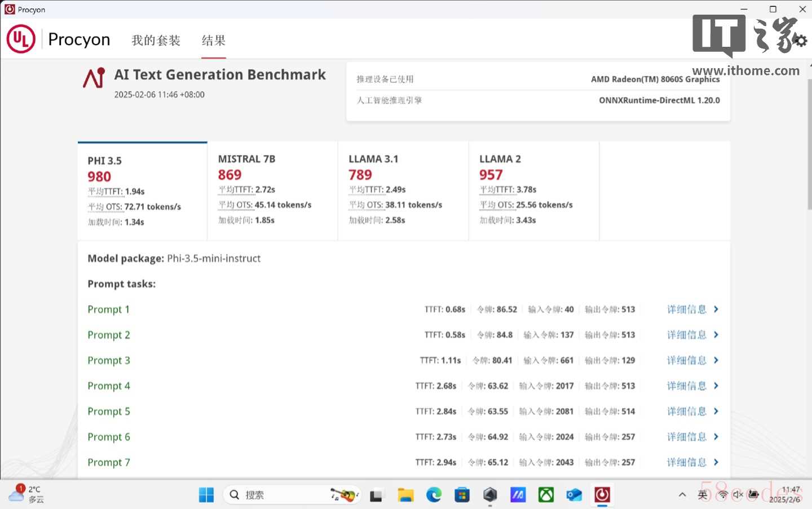Click the vertical scrollbar on the right

(809, 147)
